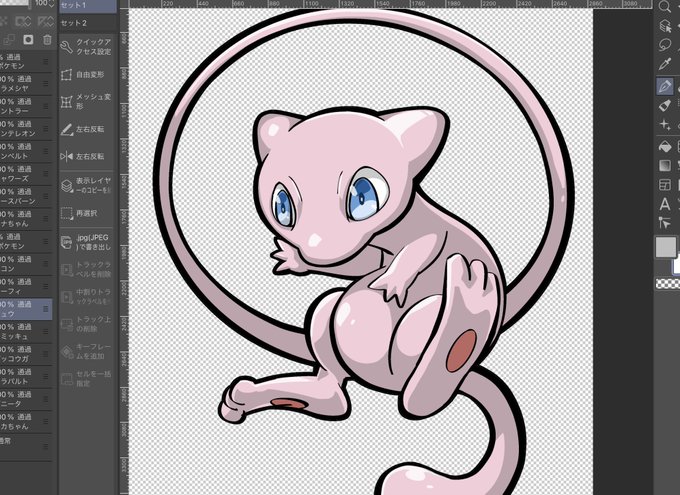This screenshot has width=680, height=495.
Task: Open クイックアクセス設定
Action: coord(86,47)
